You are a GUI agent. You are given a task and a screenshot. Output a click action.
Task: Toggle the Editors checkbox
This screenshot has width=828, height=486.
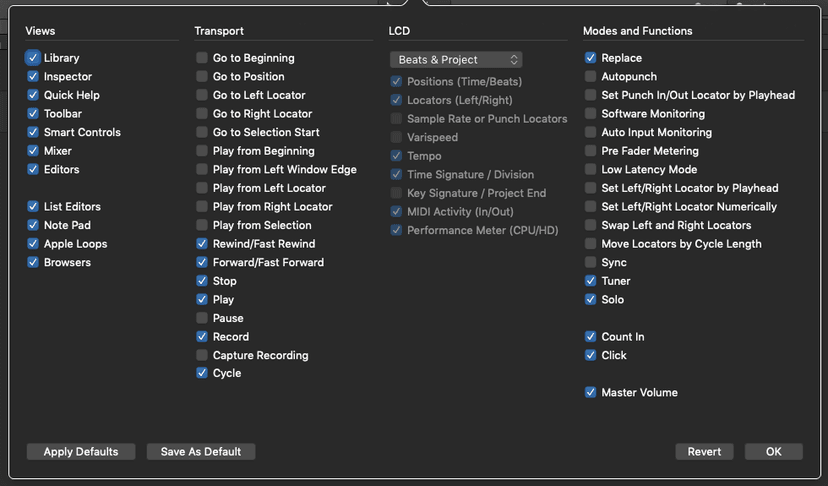pos(33,169)
